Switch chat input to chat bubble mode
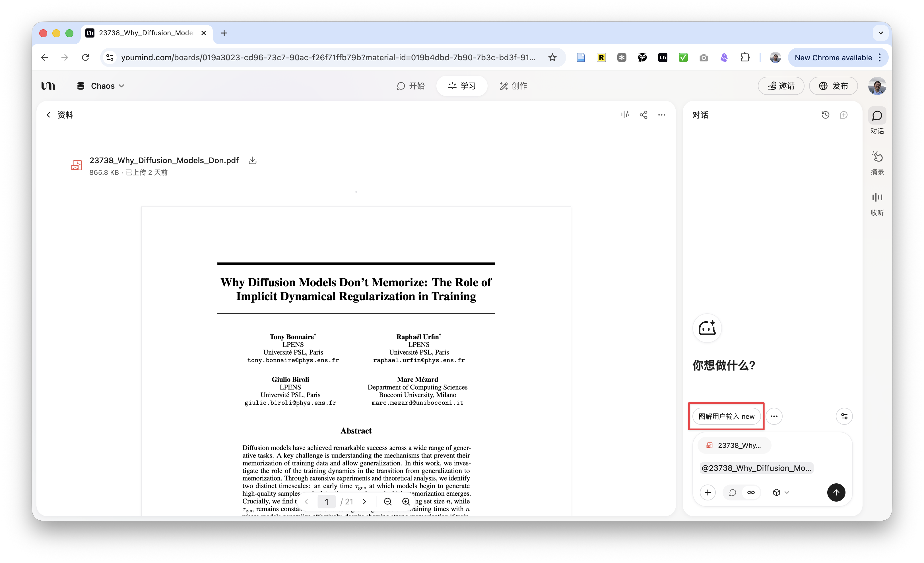The width and height of the screenshot is (924, 563). point(732,492)
